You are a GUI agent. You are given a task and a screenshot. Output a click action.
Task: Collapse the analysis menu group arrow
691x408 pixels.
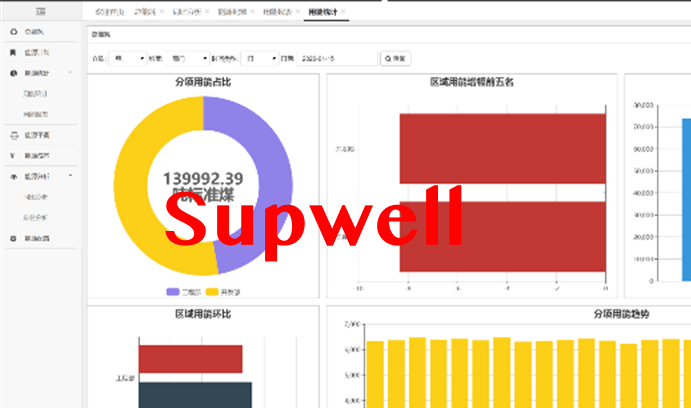click(70, 176)
